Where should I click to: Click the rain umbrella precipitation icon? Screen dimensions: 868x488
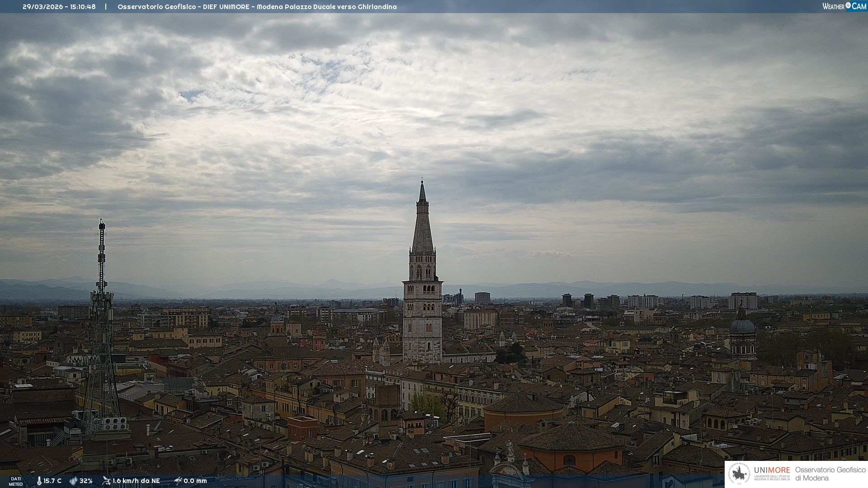tap(178, 481)
